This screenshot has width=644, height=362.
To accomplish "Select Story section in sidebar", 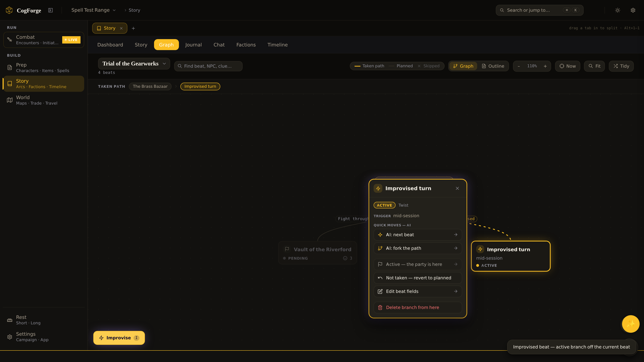I will pos(44,84).
